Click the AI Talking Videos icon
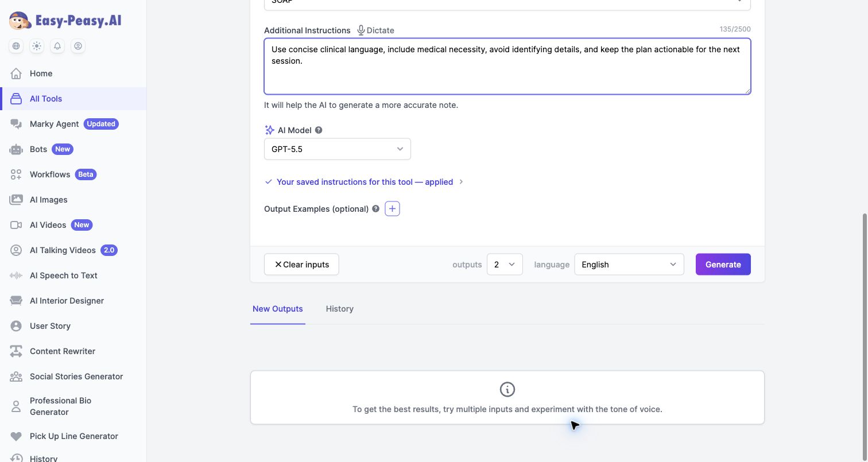Viewport: 868px width, 462px height. 16,250
